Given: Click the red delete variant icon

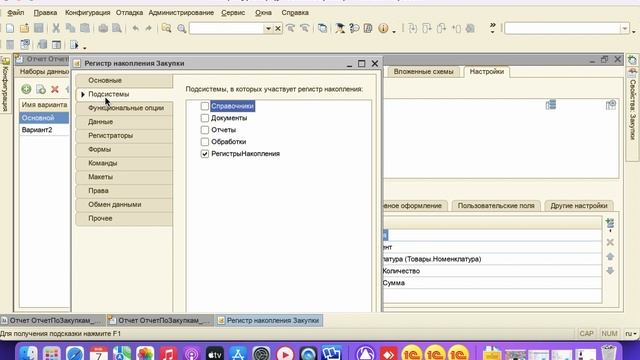Looking at the screenshot, I should click(55, 89).
